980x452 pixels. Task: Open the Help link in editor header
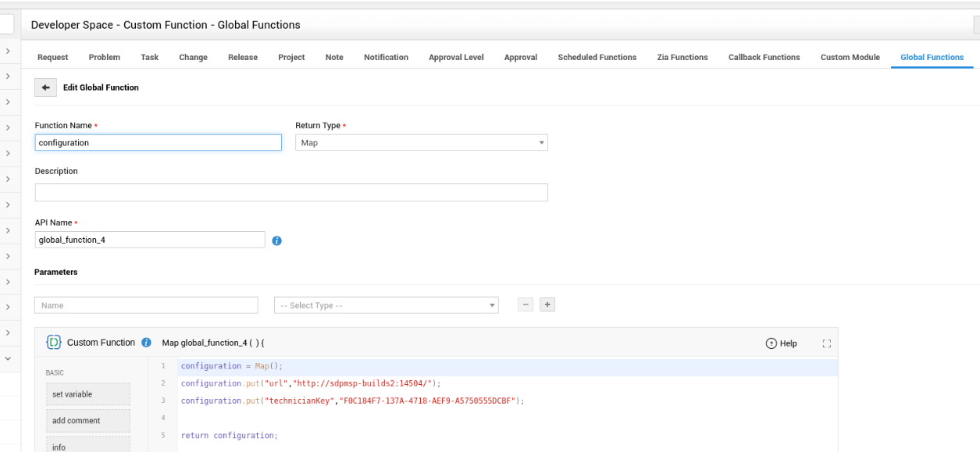tap(781, 343)
